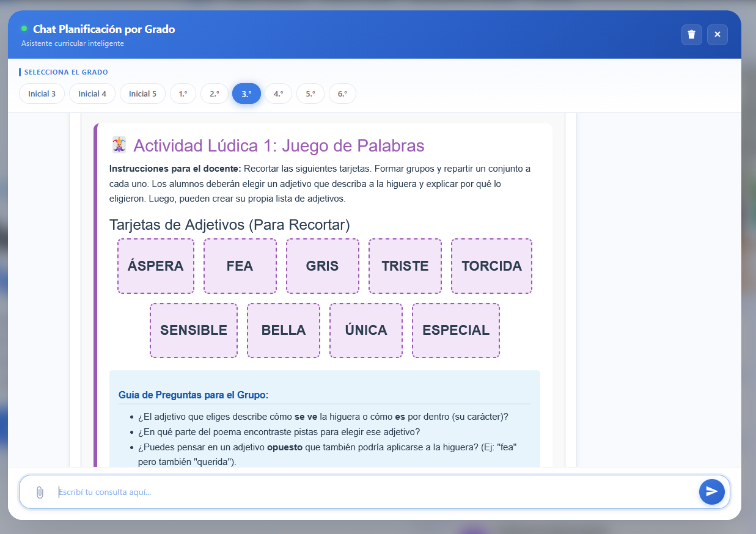
Task: Click the trash icon to clear the chat
Action: click(691, 35)
